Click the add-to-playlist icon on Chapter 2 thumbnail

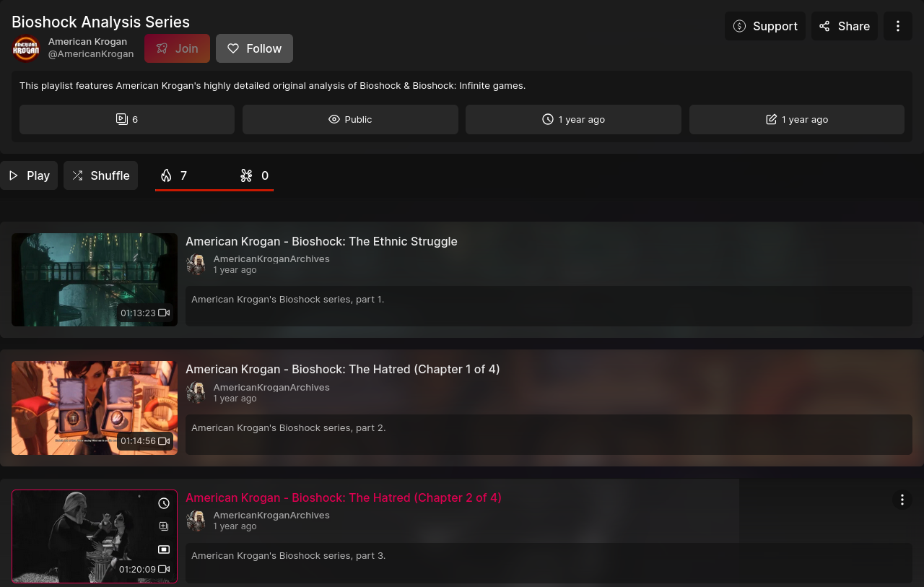pos(164,526)
